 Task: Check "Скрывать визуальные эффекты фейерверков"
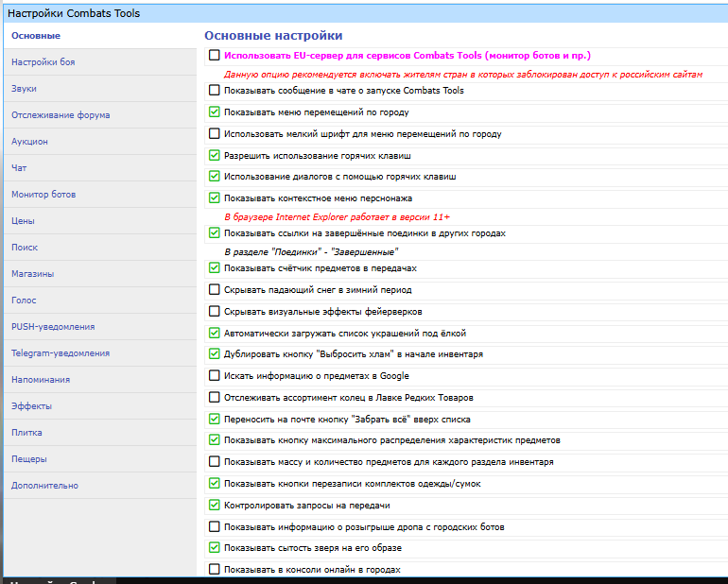click(214, 312)
